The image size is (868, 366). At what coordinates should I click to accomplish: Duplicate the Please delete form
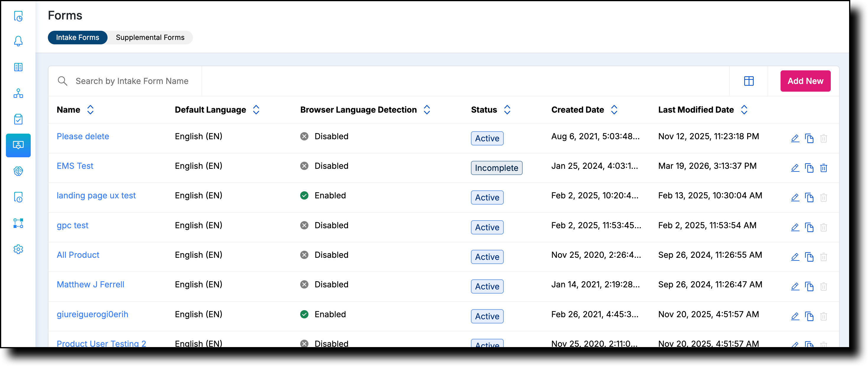pyautogui.click(x=809, y=138)
